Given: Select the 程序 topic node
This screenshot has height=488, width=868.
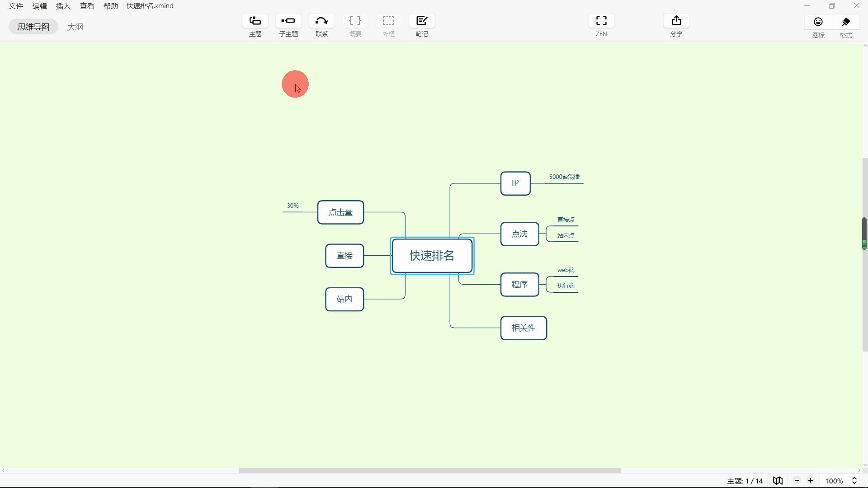Looking at the screenshot, I should coord(520,285).
